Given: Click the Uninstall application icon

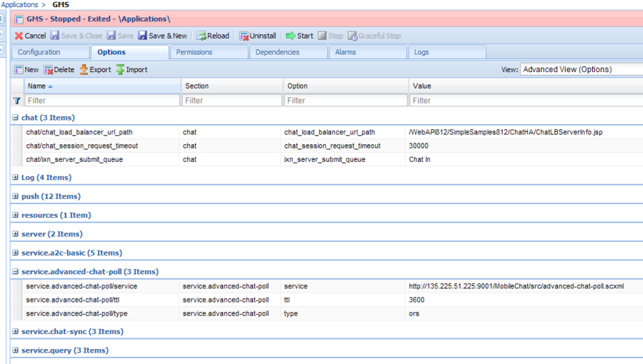Looking at the screenshot, I should click(x=244, y=36).
